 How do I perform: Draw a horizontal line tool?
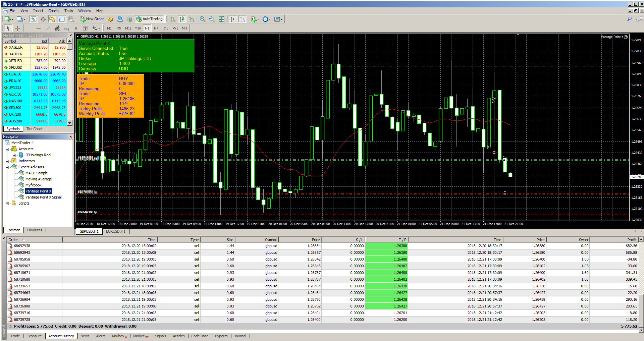(38, 29)
